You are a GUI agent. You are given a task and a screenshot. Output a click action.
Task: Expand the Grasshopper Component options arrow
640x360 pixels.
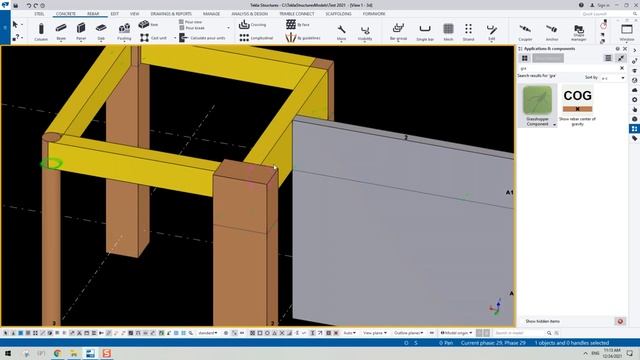tap(554, 124)
